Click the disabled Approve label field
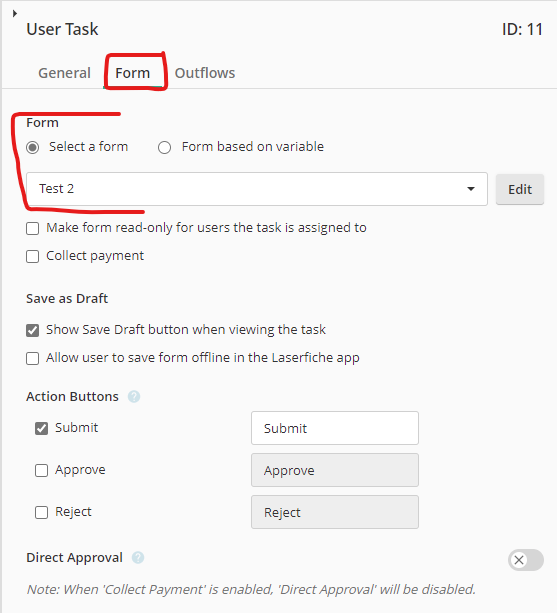Screen dimensions: 557x613 click(335, 470)
